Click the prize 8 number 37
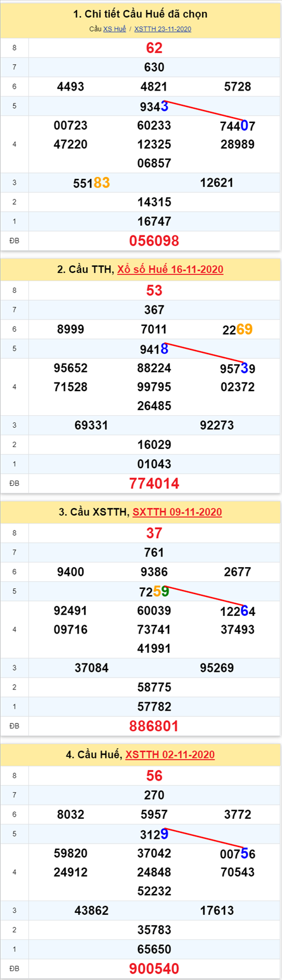 [154, 533]
